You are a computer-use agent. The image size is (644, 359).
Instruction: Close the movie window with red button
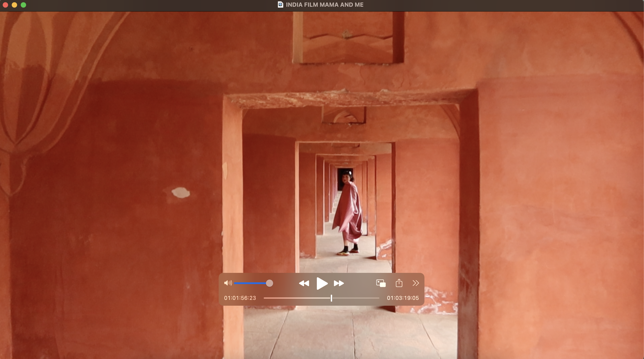tap(5, 5)
